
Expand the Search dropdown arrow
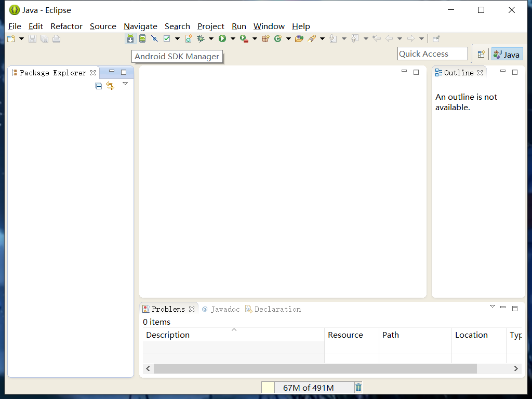(x=322, y=38)
